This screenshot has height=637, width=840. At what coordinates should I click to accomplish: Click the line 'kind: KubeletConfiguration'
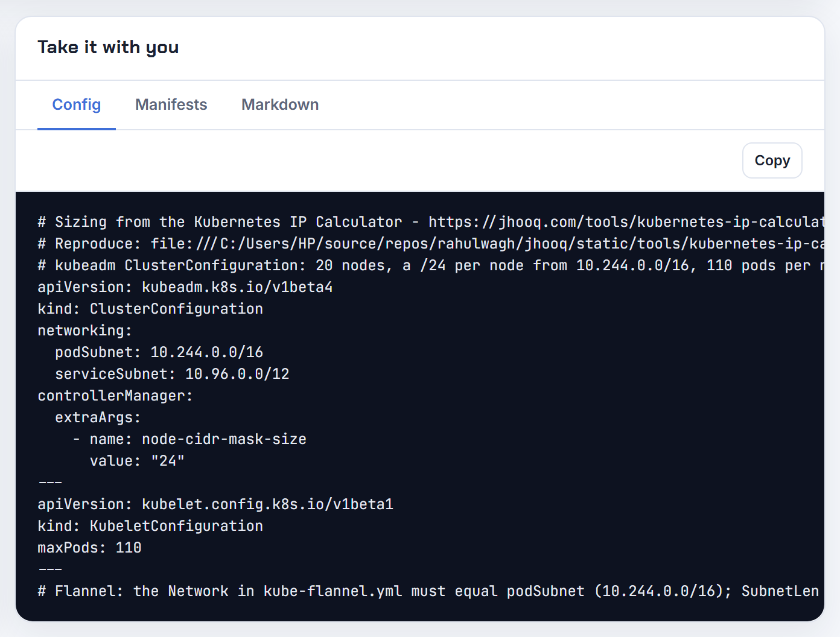pyautogui.click(x=150, y=526)
